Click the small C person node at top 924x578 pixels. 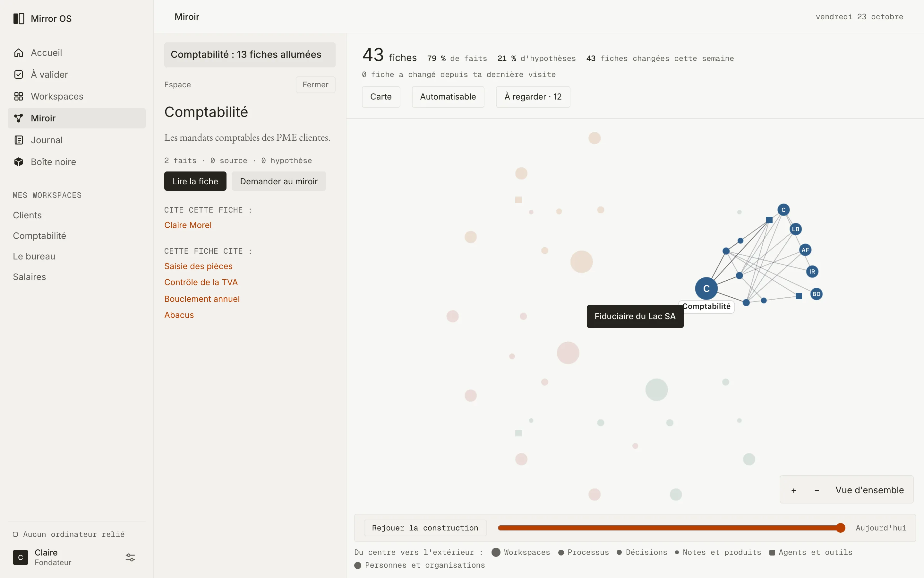point(783,209)
